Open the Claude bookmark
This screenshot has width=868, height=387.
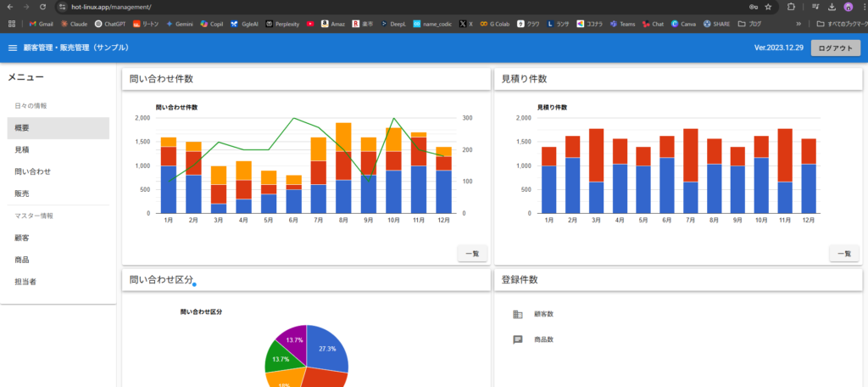[x=75, y=24]
